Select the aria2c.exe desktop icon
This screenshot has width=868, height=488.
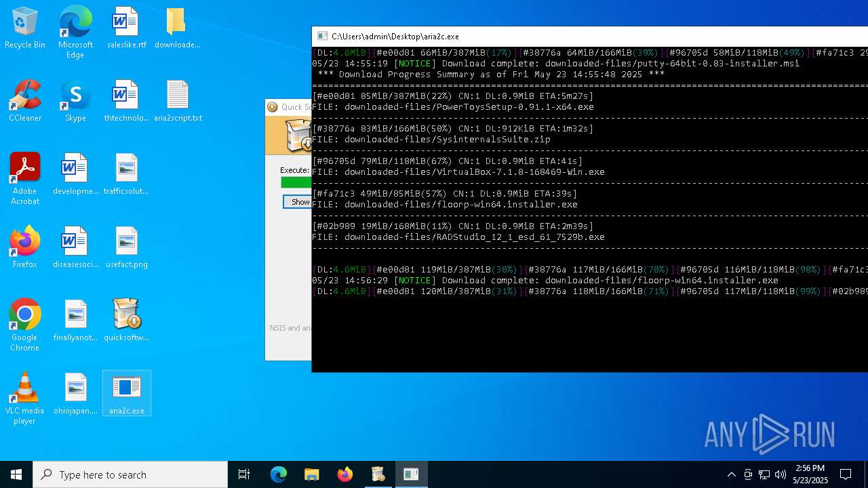point(126,394)
